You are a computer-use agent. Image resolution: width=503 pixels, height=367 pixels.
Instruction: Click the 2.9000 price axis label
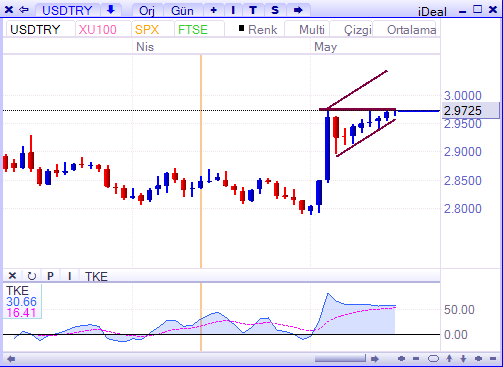[x=463, y=152]
